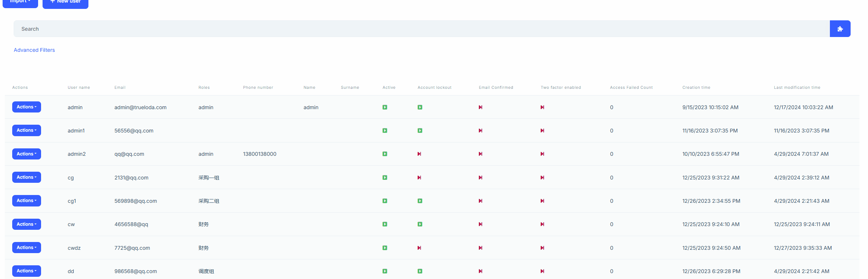This screenshot has width=868, height=279.
Task: Click cg's red Two factor enabled icon
Action: click(x=542, y=178)
